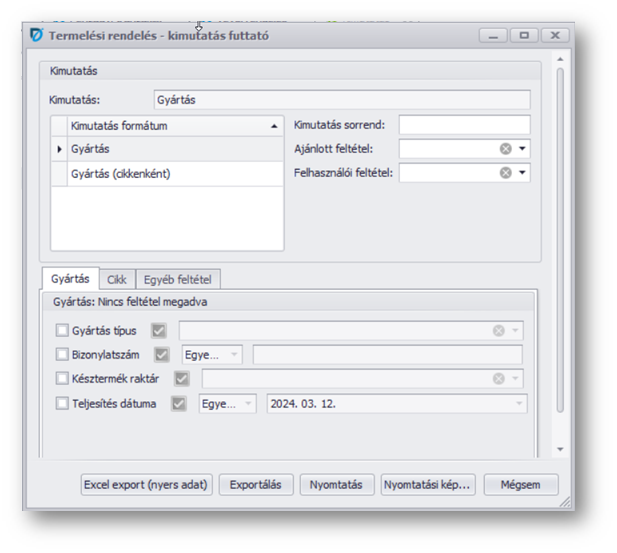
Task: Switch to the Cikk tab
Action: pos(117,280)
